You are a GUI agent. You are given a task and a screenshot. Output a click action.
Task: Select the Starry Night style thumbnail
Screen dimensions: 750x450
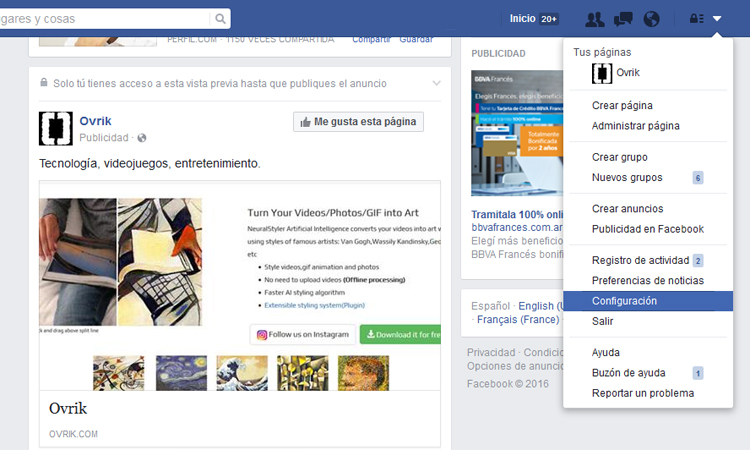(x=181, y=373)
